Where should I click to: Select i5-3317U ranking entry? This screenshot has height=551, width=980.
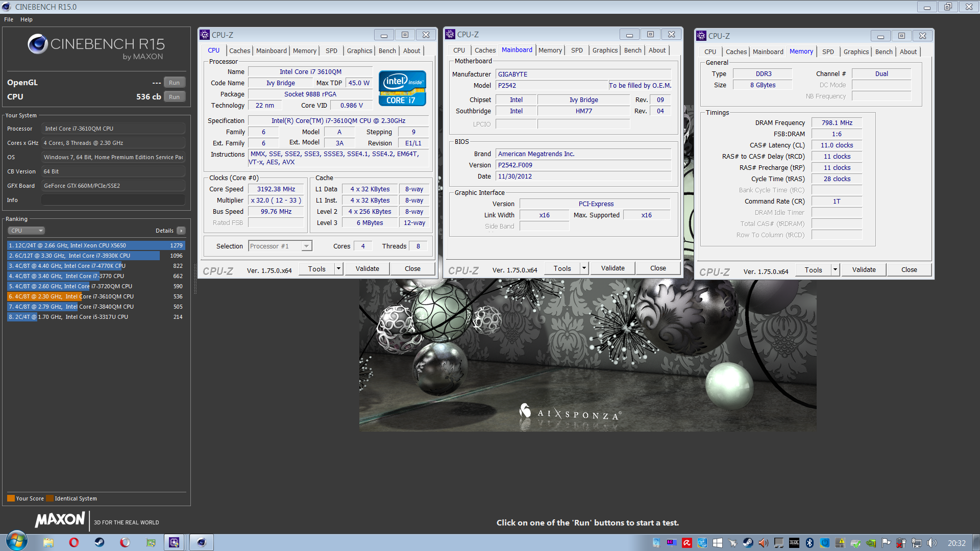(96, 317)
